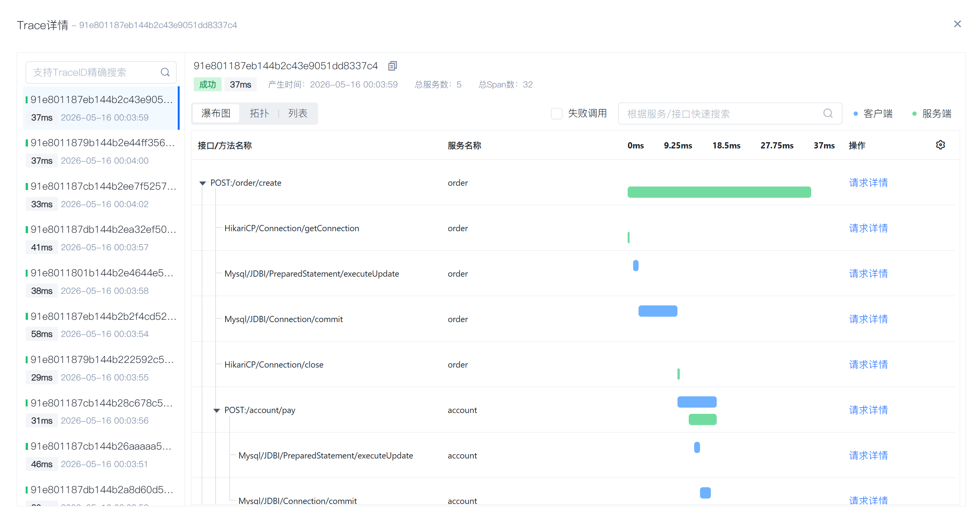Select trace 91e8011801b144b2e4644e5
The height and width of the screenshot is (523, 980).
pos(101,281)
